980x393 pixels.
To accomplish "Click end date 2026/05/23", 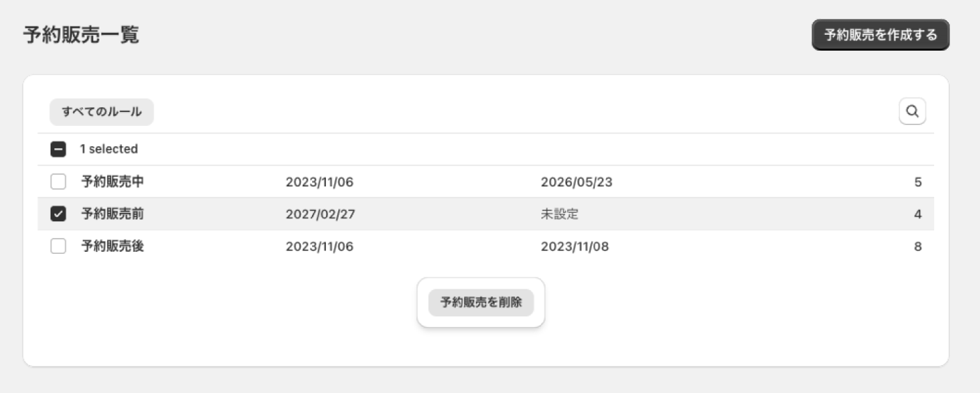I will pyautogui.click(x=577, y=182).
